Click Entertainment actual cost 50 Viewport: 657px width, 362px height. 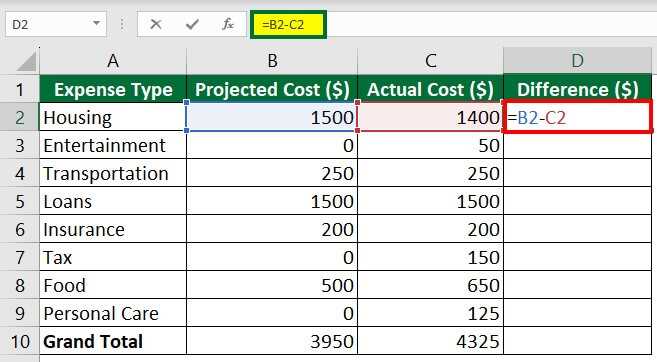pyautogui.click(x=430, y=145)
